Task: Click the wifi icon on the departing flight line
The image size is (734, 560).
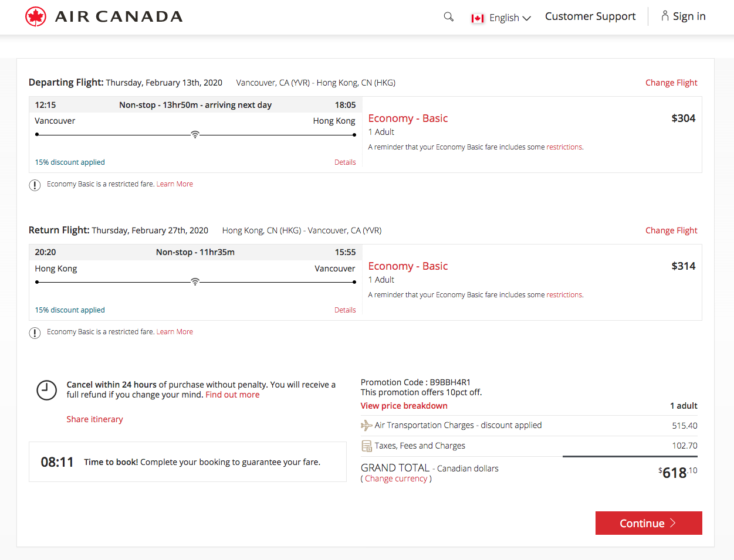Action: (195, 134)
